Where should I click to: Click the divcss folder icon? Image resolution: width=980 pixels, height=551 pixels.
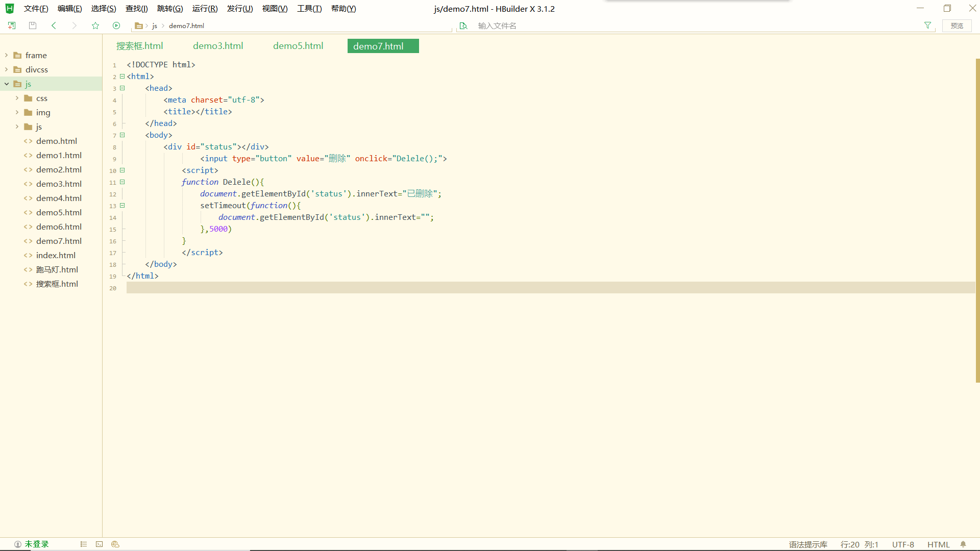coord(17,69)
